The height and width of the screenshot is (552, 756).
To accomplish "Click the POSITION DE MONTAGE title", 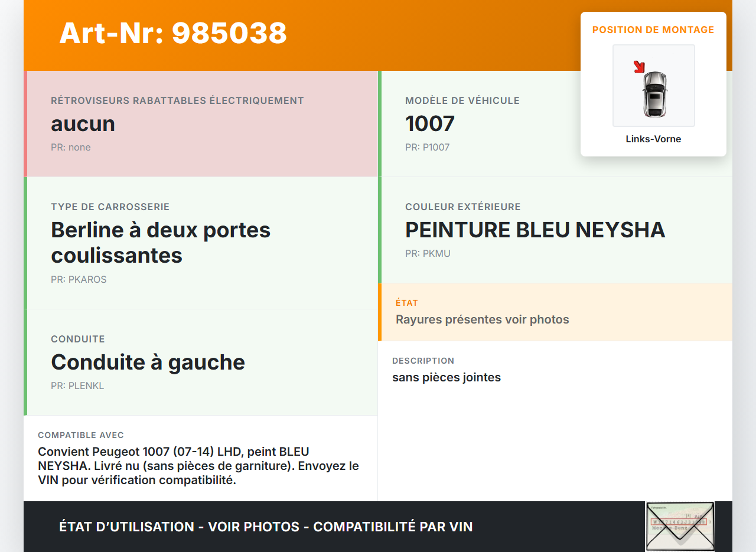I will click(x=653, y=30).
